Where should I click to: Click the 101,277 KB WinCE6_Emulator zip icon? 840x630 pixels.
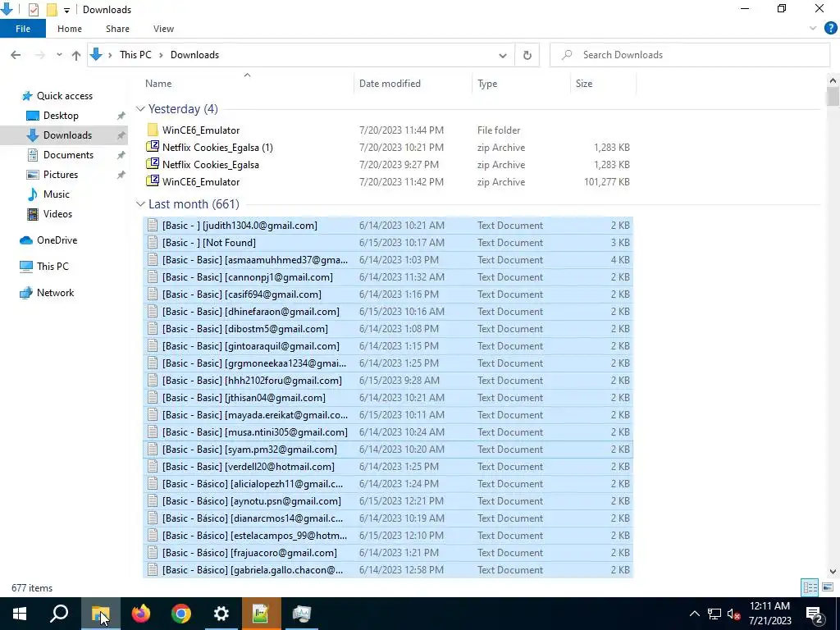pyautogui.click(x=153, y=181)
